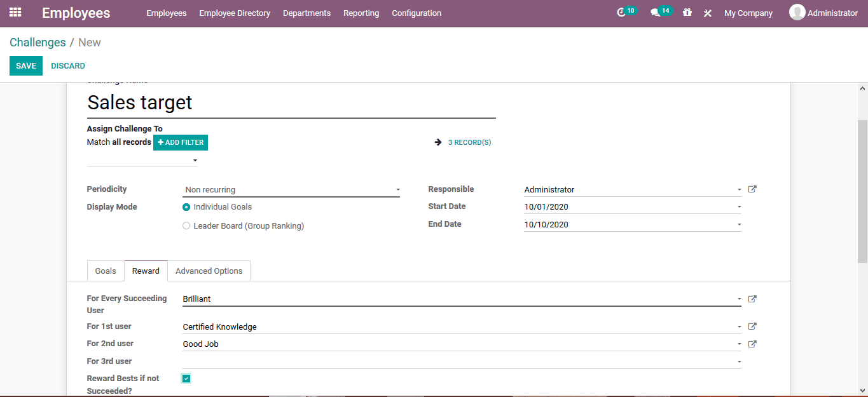The image size is (868, 397).
Task: Switch to the Advanced Options tab
Action: point(209,271)
